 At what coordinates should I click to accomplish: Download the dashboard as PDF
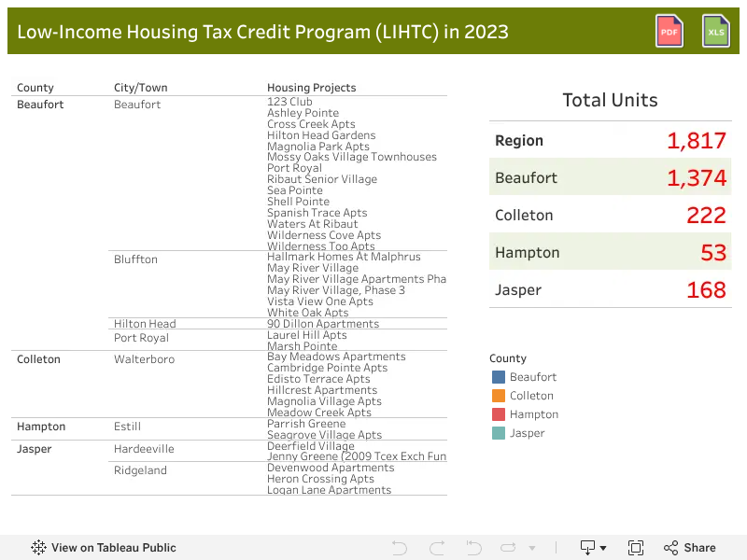(669, 32)
